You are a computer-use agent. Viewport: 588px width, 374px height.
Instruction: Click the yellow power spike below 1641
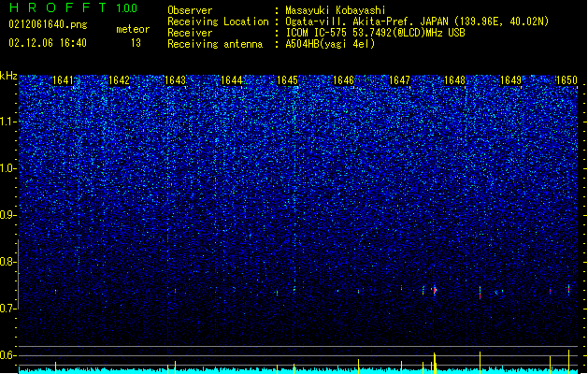[x=55, y=367]
